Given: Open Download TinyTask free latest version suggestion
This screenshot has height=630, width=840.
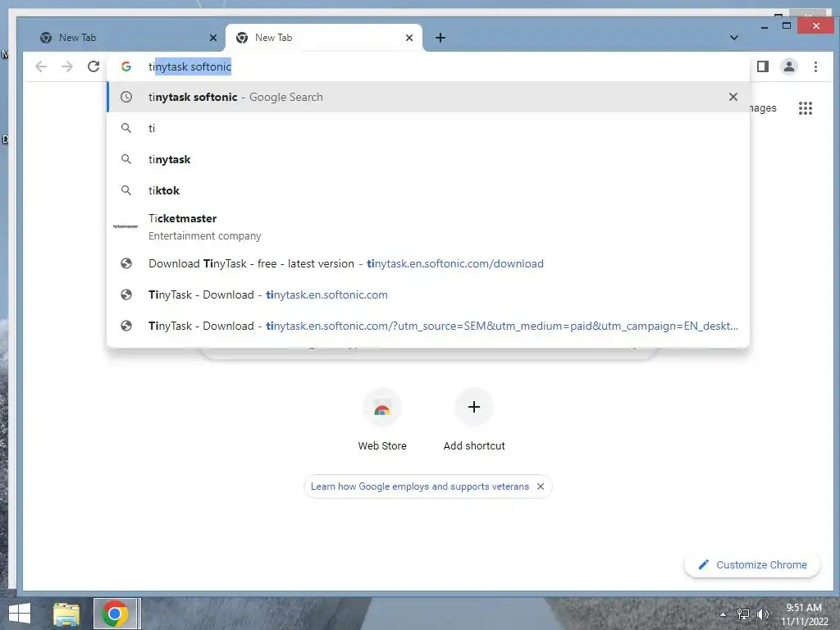Looking at the screenshot, I should click(x=428, y=263).
